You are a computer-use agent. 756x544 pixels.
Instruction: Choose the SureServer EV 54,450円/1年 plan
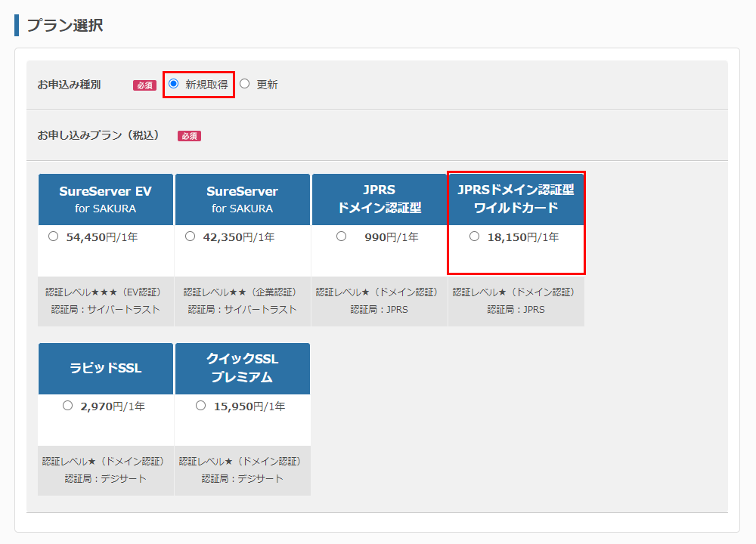point(53,236)
